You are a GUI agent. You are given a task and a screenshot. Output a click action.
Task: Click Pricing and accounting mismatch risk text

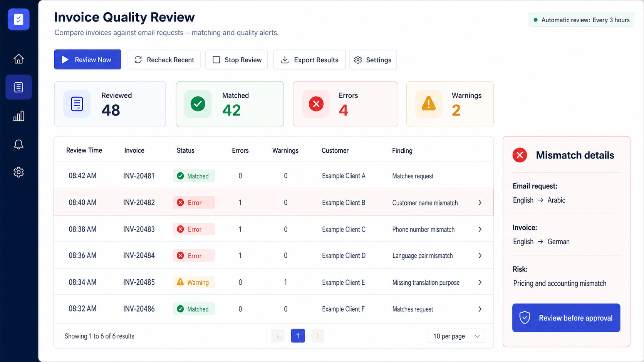pyautogui.click(x=560, y=283)
